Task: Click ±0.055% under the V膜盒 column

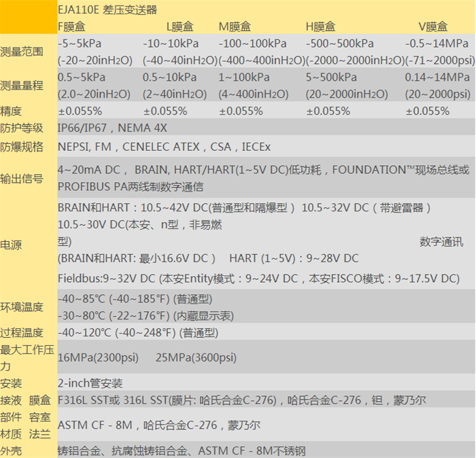Action: [x=428, y=111]
